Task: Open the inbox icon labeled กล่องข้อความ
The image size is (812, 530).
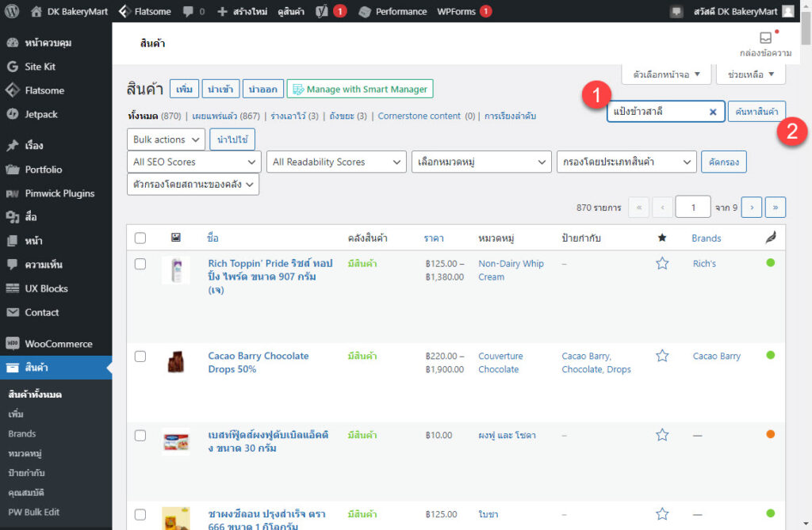Action: pos(765,38)
